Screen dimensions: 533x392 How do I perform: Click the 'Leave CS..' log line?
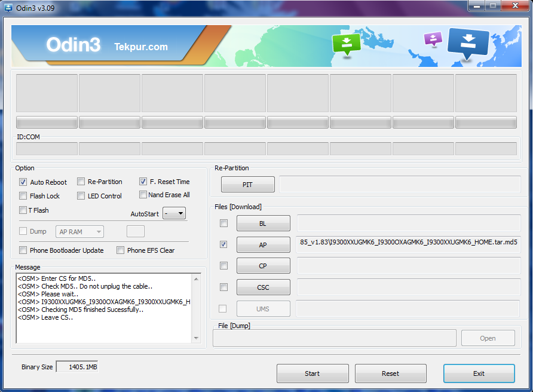(45, 317)
